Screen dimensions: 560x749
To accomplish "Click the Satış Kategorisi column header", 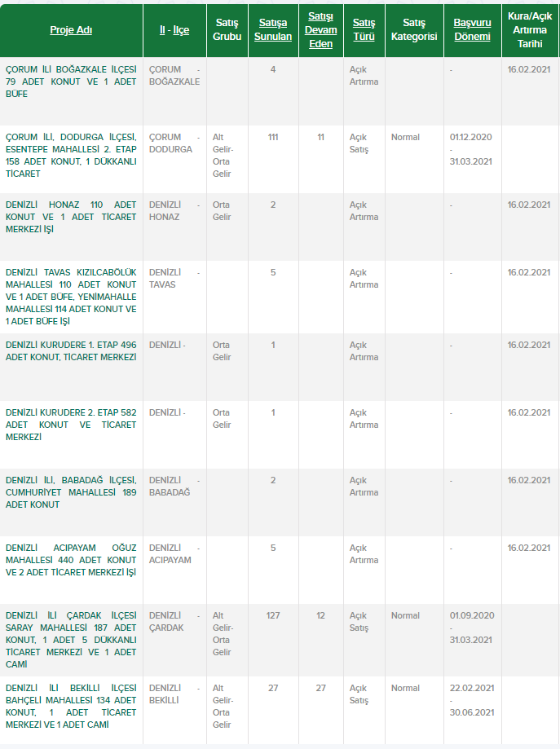I will (x=414, y=30).
